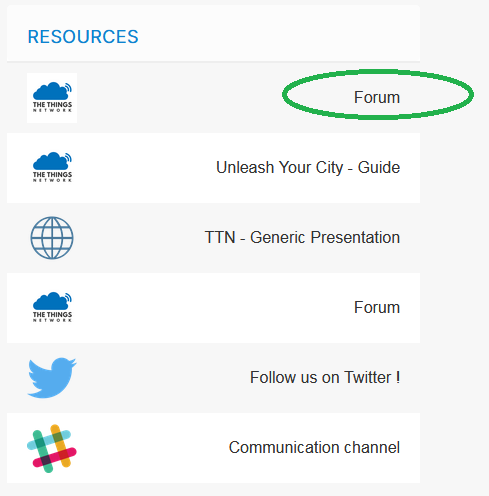Open the TTN - Generic Presentation link
This screenshot has width=489, height=496.
coord(302,237)
